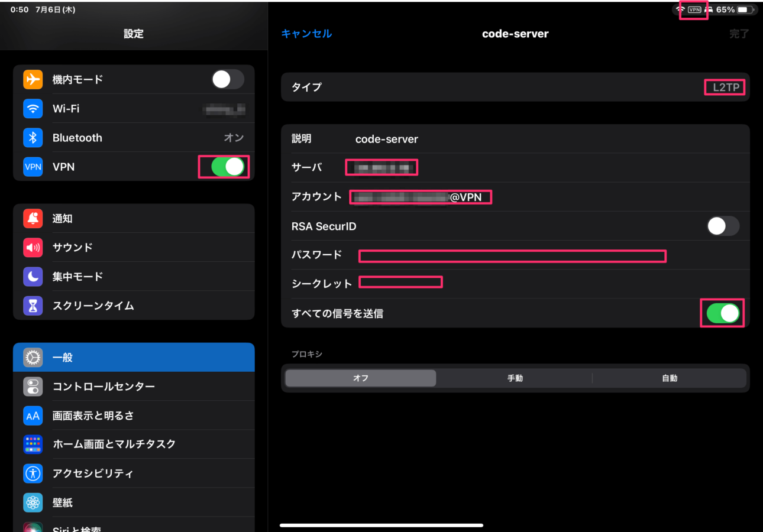This screenshot has height=532, width=763.
Task: Open スクリーンタイム settings
Action: tap(134, 306)
